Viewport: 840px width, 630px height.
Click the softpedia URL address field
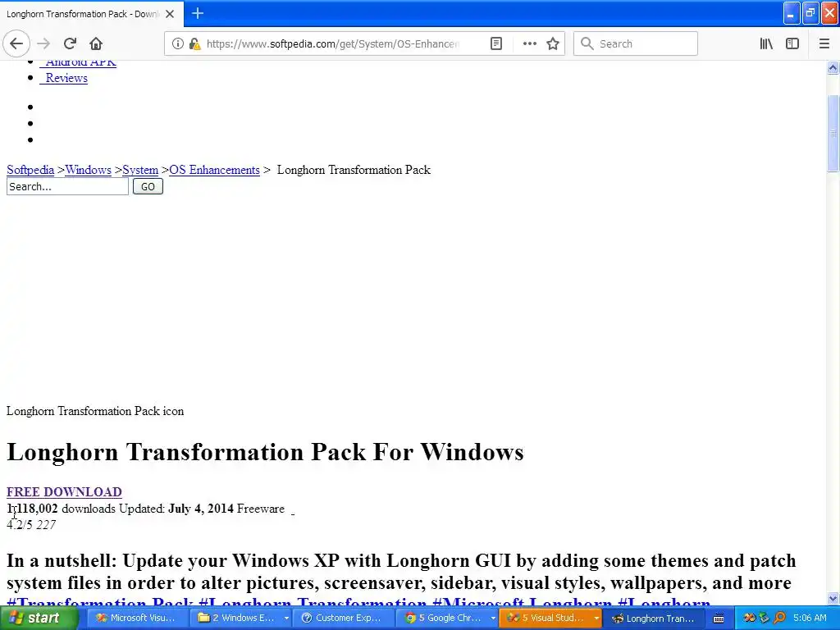point(332,44)
